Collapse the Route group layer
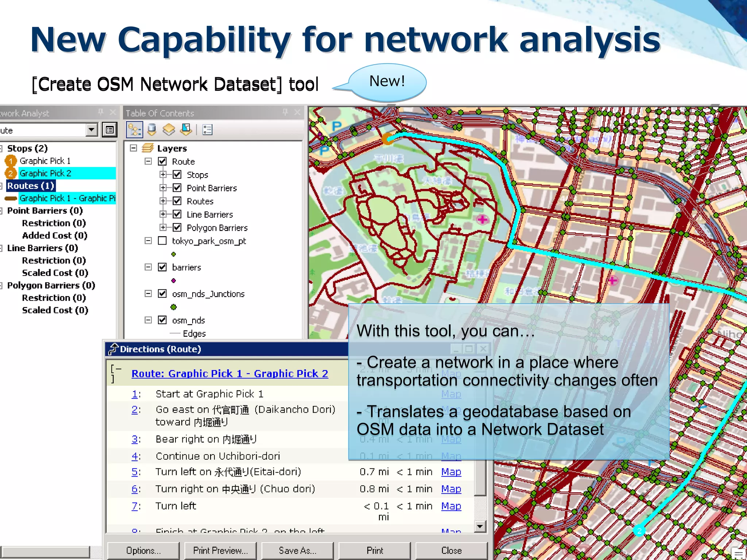The width and height of the screenshot is (747, 560). click(148, 161)
